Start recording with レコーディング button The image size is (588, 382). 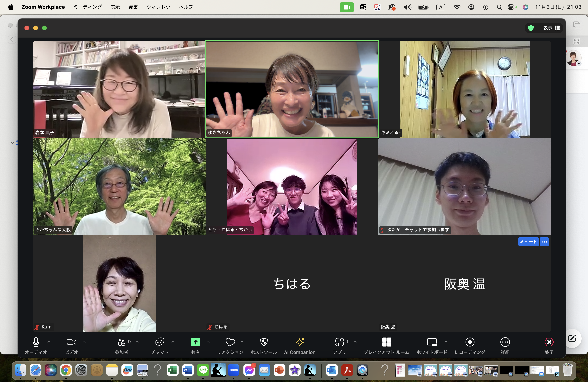[470, 342]
